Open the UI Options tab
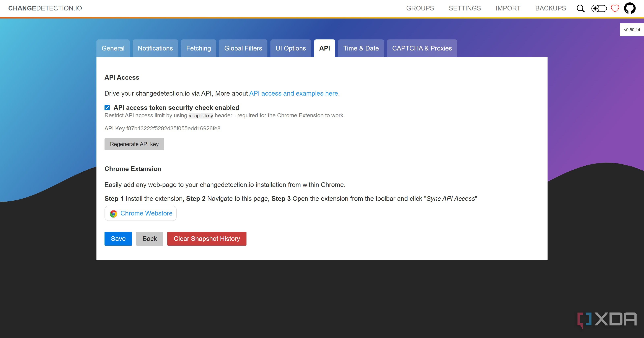The width and height of the screenshot is (644, 338). pyautogui.click(x=291, y=48)
